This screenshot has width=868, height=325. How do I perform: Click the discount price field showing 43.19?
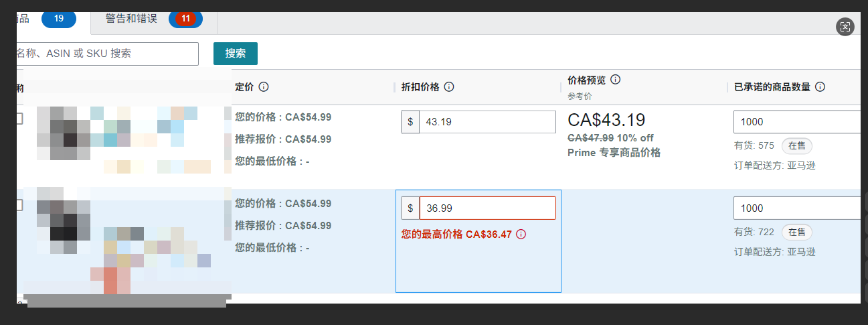(x=487, y=122)
